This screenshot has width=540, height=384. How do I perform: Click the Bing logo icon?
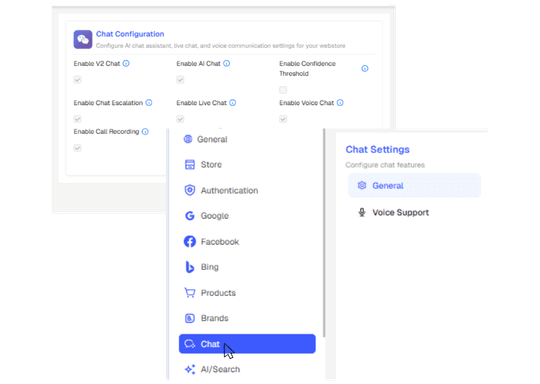click(x=190, y=267)
